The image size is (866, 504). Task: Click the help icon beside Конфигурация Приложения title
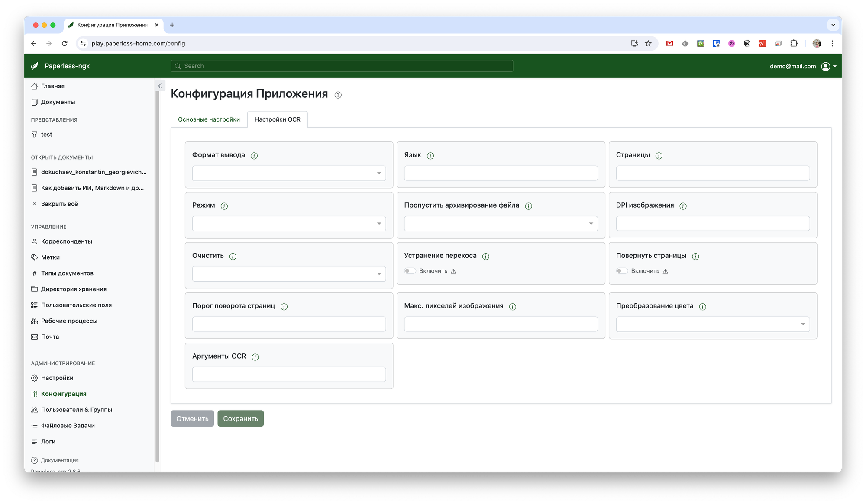[338, 95]
